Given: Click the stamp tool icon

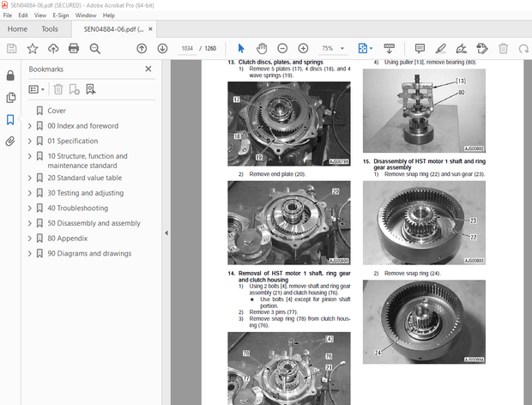Looking at the screenshot, I should point(482,49).
